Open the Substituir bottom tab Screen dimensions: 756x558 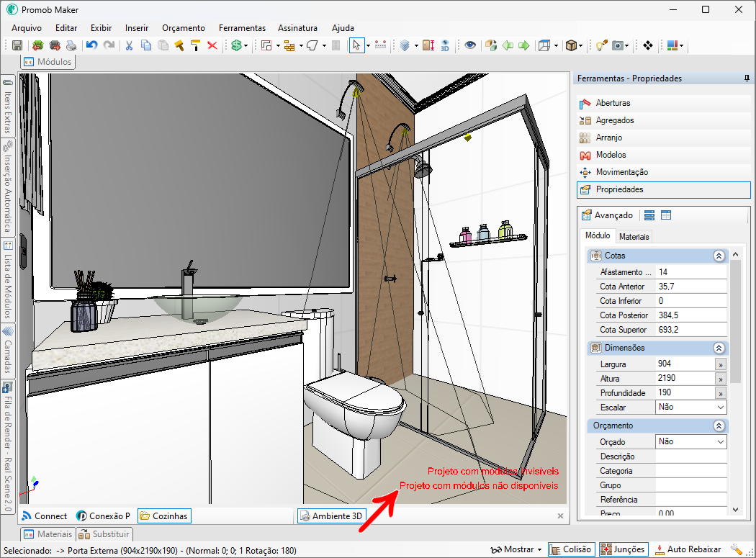tap(104, 534)
